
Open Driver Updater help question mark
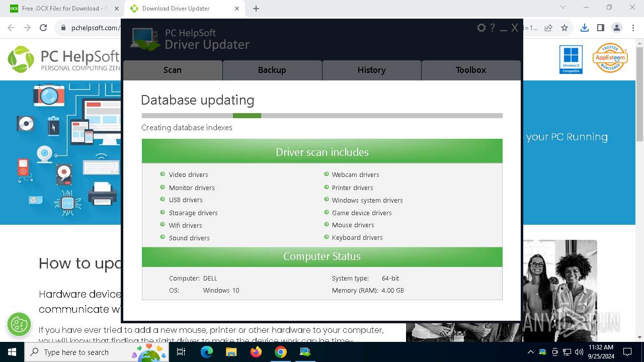(493, 28)
